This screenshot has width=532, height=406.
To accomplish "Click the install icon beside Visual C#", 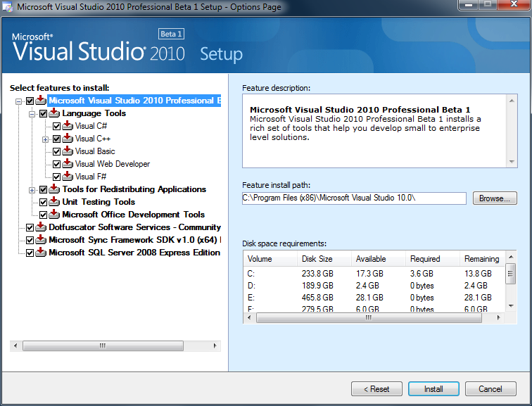I will tap(68, 125).
